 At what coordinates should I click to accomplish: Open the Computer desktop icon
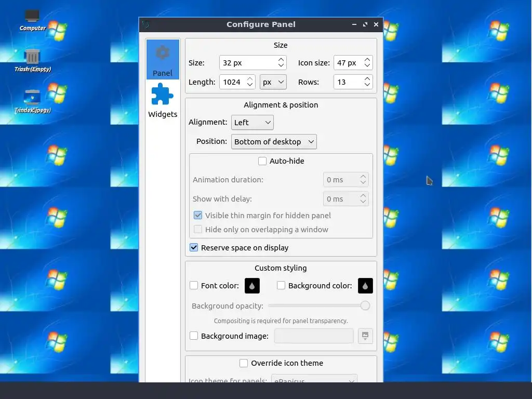coord(32,20)
